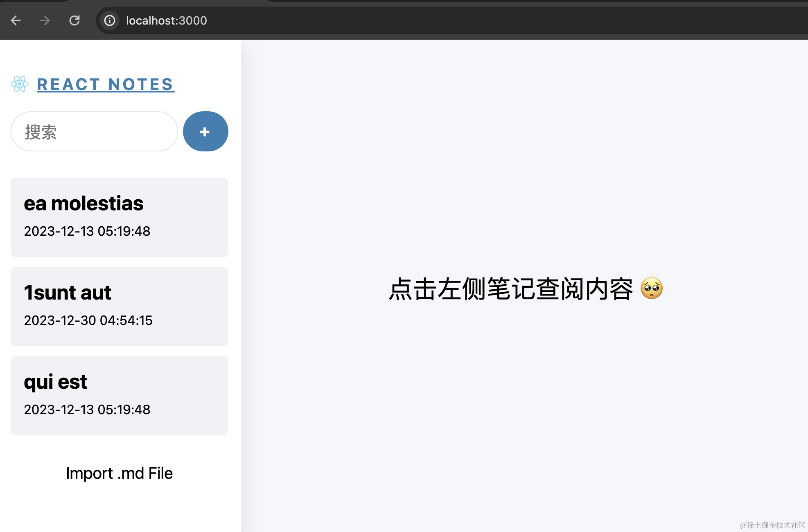The width and height of the screenshot is (808, 532).
Task: Click the 稀土掘金技术社区 watermark
Action: pos(772,525)
